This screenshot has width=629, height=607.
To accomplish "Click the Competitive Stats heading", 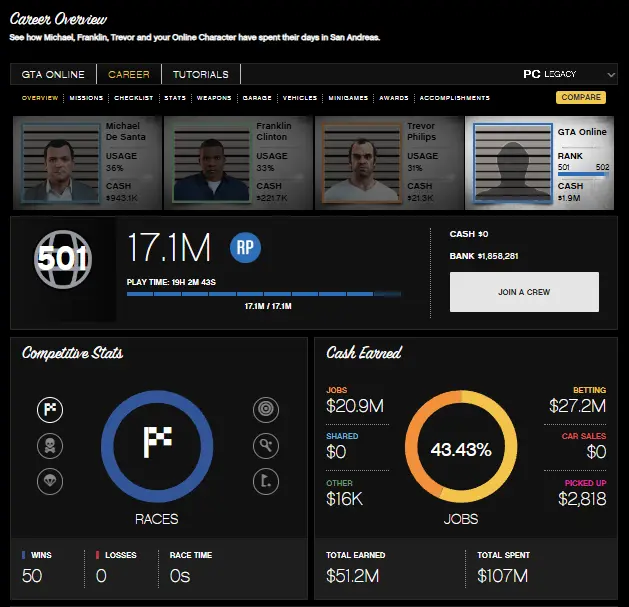I will click(72, 353).
